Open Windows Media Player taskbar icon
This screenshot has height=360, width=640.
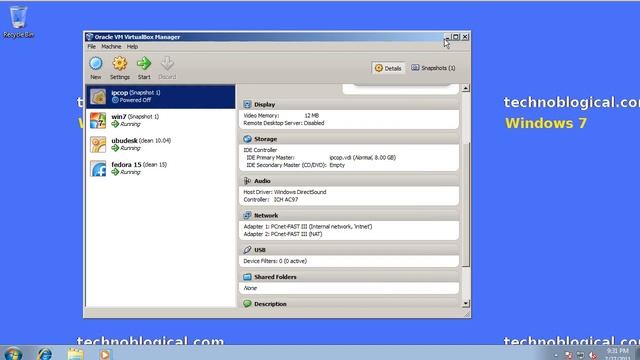[105, 354]
